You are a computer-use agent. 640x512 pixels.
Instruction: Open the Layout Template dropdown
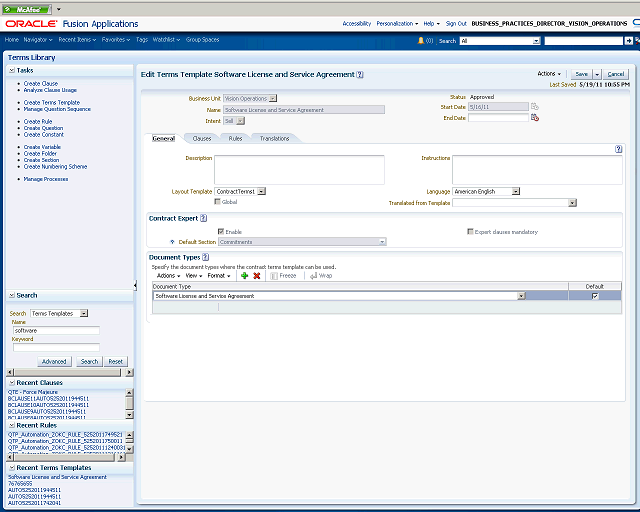click(262, 191)
